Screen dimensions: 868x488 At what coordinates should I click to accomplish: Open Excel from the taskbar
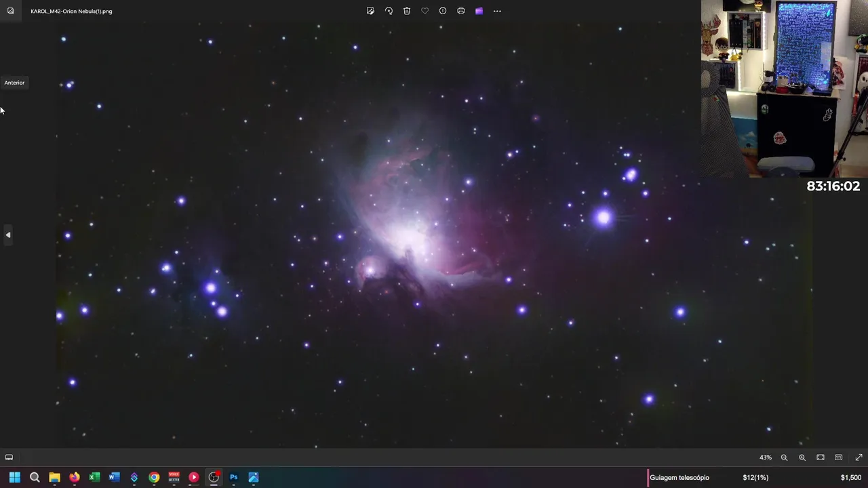click(x=94, y=477)
